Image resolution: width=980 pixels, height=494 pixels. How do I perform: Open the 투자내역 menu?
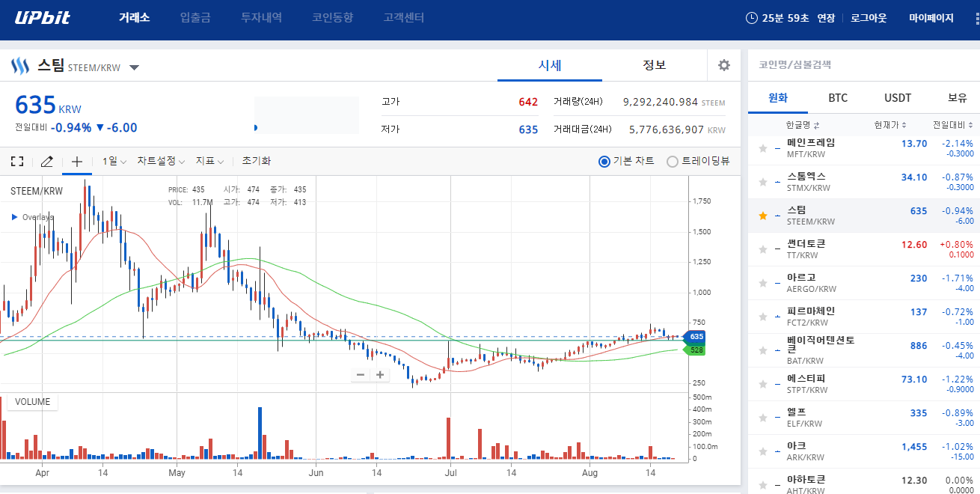click(x=262, y=18)
